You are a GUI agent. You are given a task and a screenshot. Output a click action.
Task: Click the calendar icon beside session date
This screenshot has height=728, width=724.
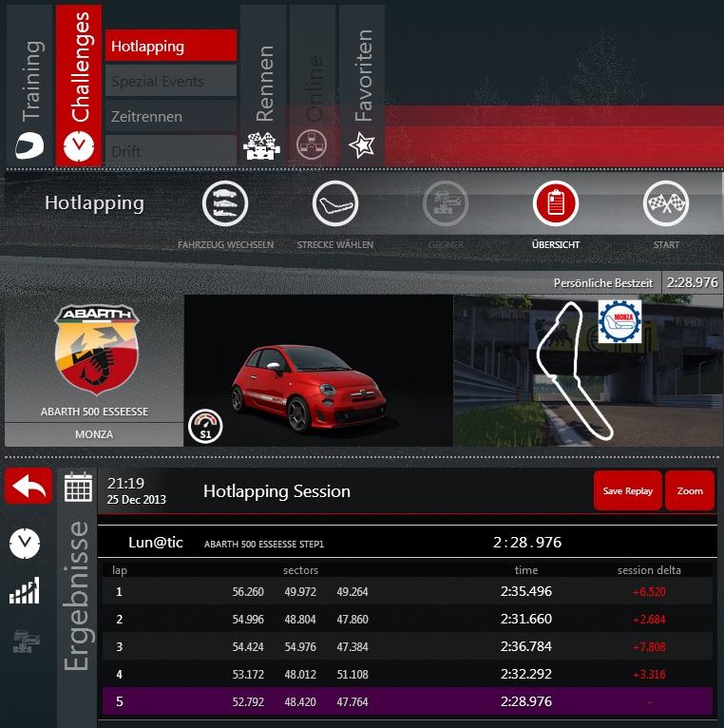[78, 487]
